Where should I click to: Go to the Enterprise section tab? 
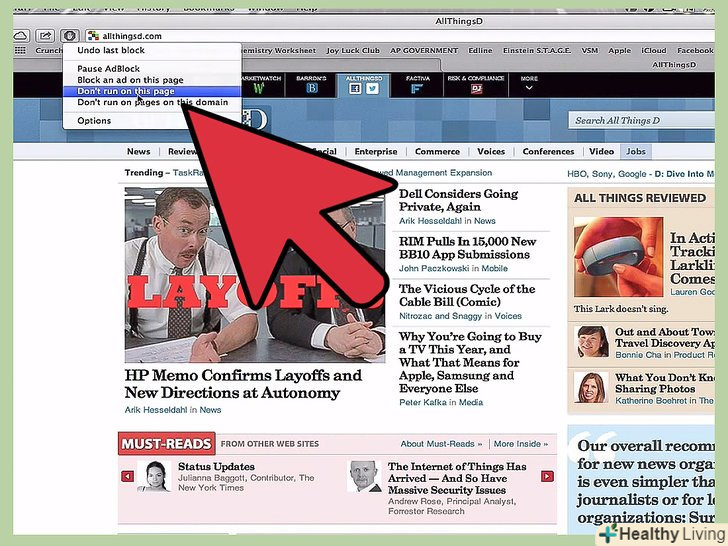click(376, 152)
